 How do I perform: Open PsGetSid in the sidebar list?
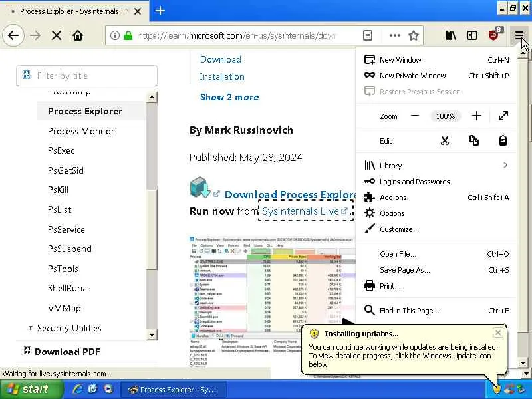[x=65, y=170]
